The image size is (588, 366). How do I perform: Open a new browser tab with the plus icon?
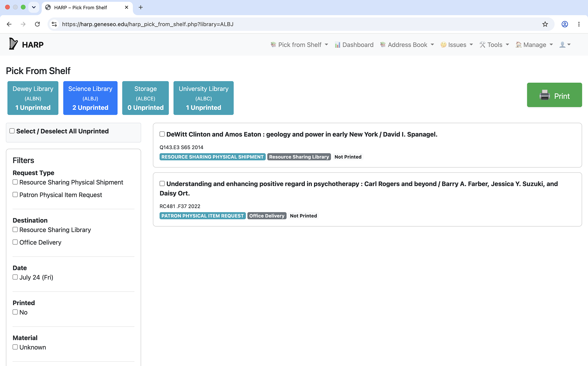(x=141, y=7)
